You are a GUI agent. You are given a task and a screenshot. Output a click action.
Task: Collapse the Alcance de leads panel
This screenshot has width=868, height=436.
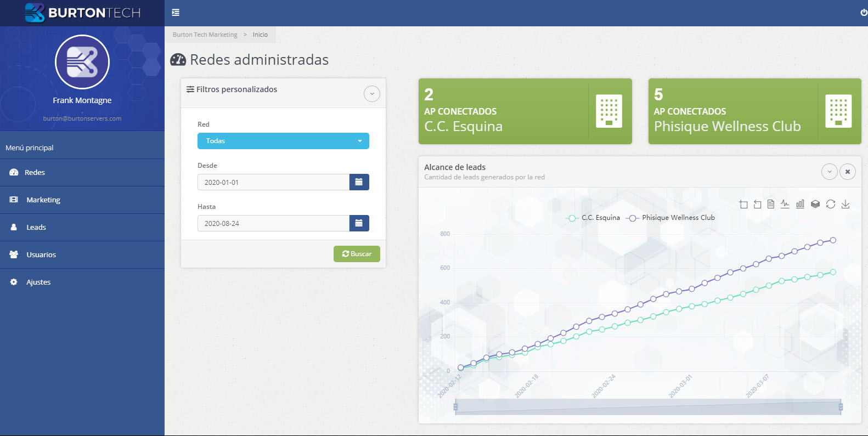(x=830, y=172)
